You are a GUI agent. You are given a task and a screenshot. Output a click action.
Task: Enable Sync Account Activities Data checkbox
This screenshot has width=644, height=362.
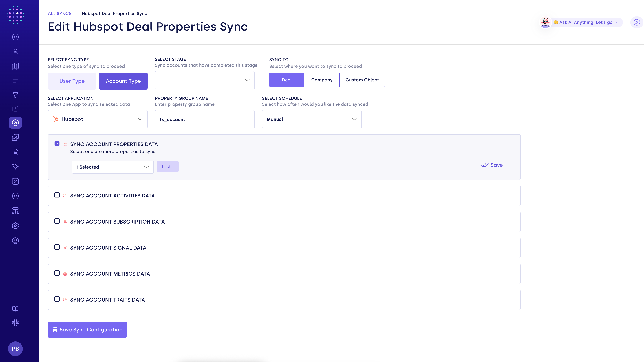tap(57, 195)
